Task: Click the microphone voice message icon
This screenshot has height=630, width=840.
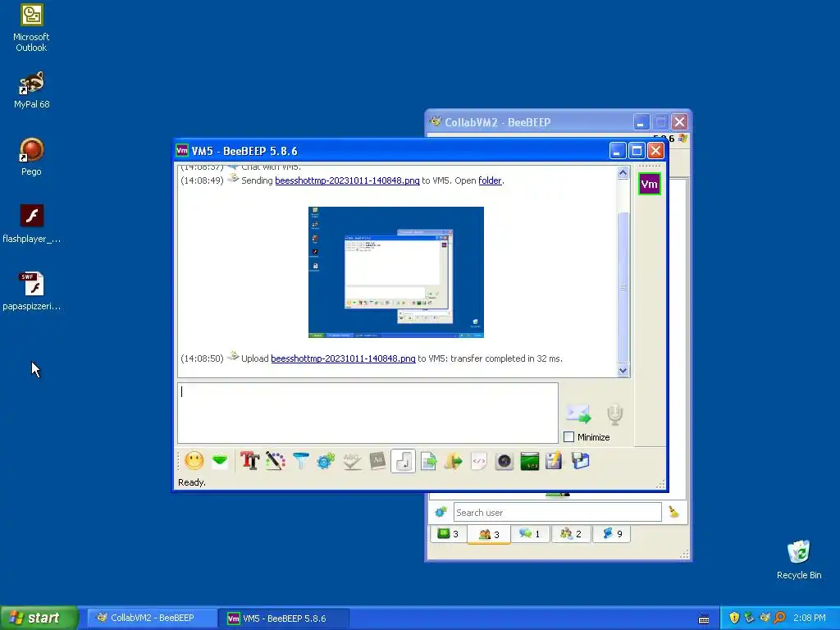Action: 615,414
